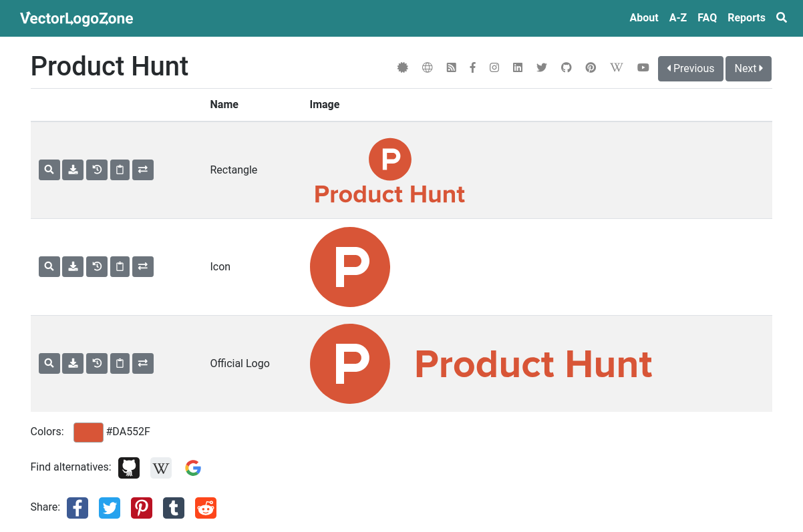Viewport: 803px width, 532px height.
Task: Download the Official Logo
Action: point(73,364)
